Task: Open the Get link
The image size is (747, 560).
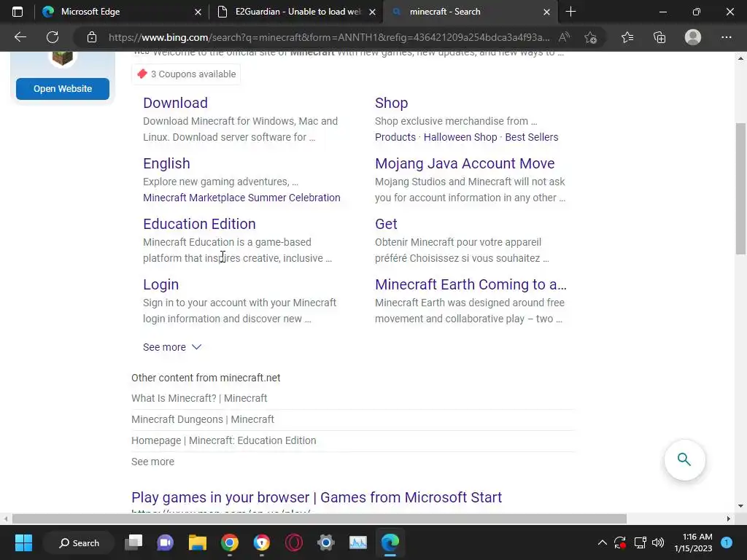Action: 386,224
